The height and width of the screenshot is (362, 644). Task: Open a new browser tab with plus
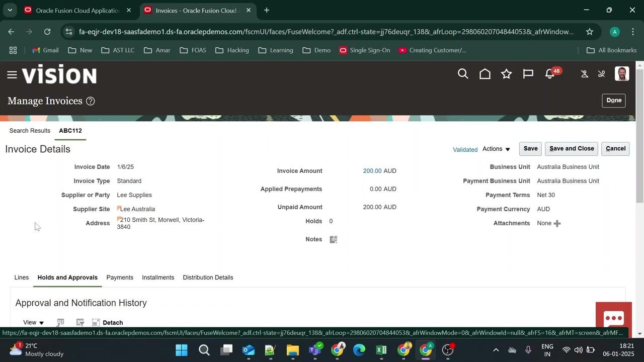click(x=267, y=10)
